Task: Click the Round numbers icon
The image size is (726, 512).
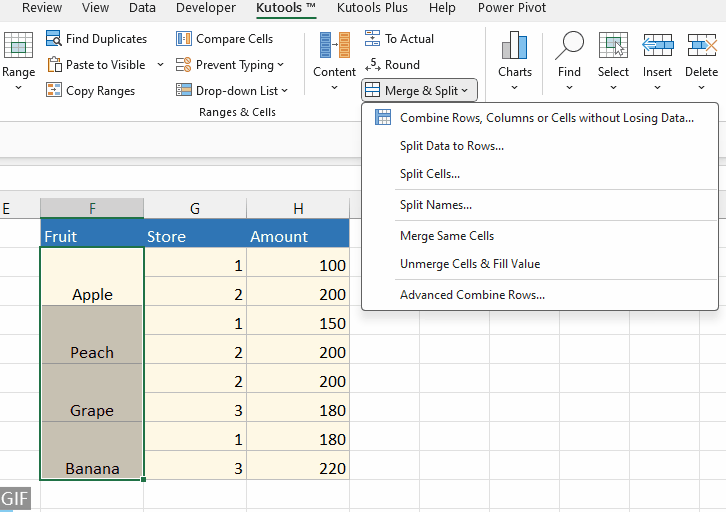Action: click(x=373, y=65)
